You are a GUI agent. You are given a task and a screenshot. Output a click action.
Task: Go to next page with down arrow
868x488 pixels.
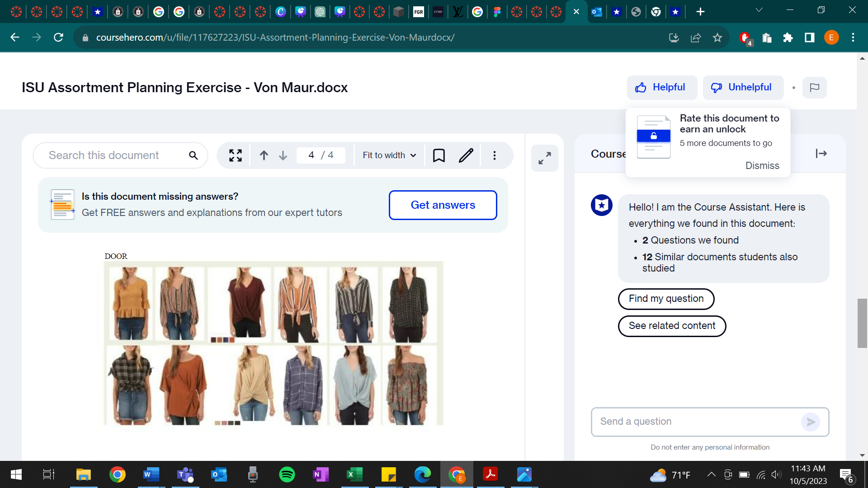pos(283,155)
